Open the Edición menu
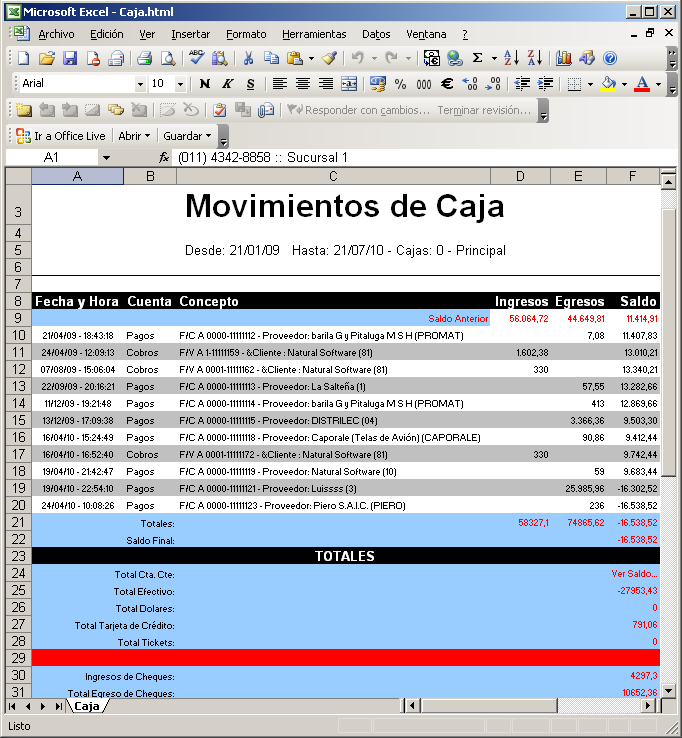This screenshot has width=682, height=738. coord(107,34)
